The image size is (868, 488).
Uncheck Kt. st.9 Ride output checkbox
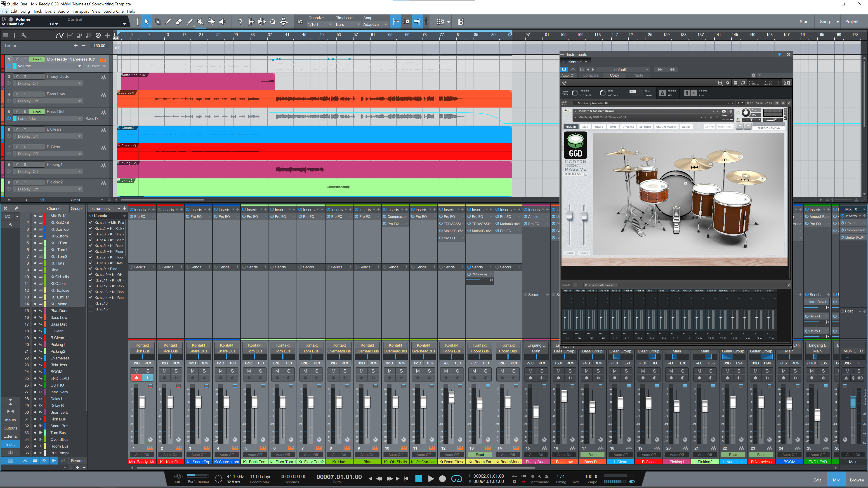tap(91, 269)
